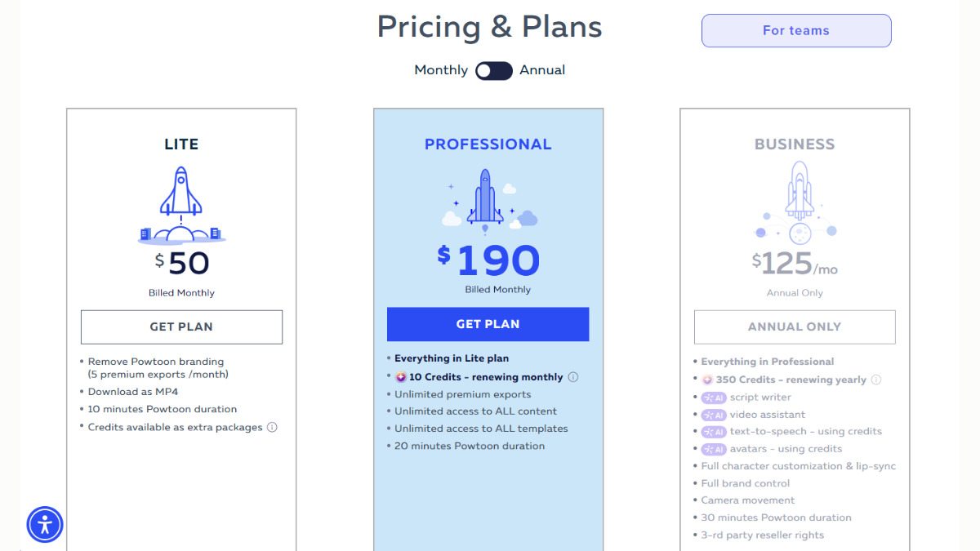Image resolution: width=980 pixels, height=551 pixels.
Task: Click the credits coin icon in Professional plan
Action: [x=400, y=377]
